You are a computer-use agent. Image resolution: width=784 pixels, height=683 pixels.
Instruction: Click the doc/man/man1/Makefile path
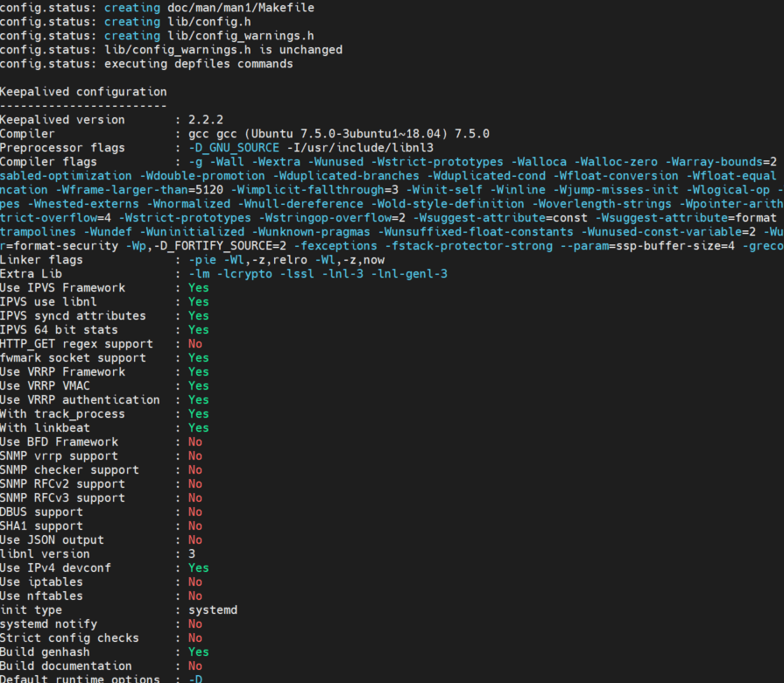point(241,8)
